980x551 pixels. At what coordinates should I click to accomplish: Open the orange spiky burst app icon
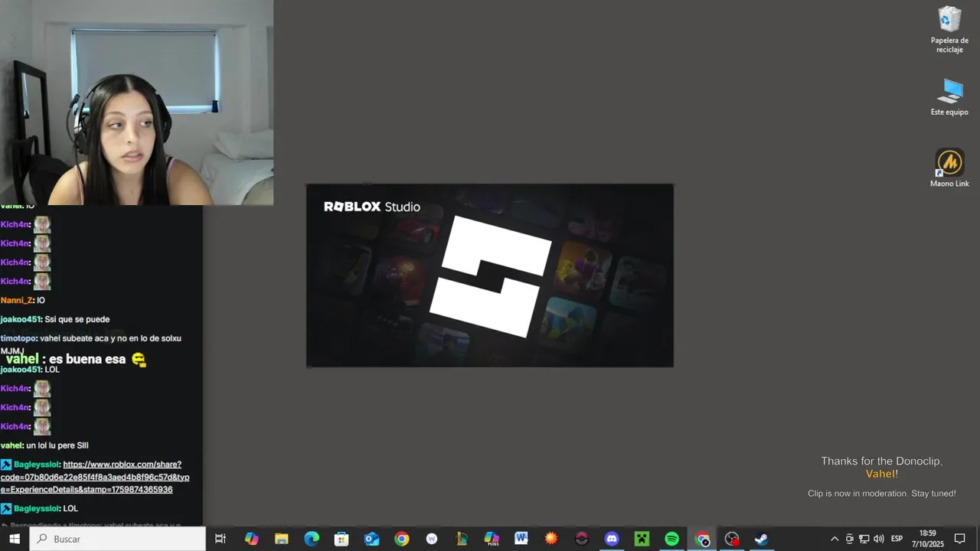(x=551, y=539)
